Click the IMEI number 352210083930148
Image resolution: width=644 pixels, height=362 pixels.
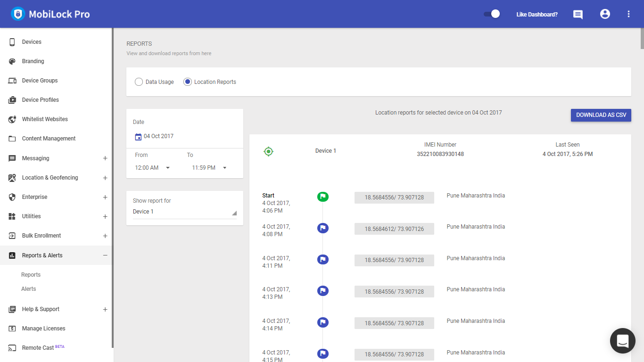(440, 154)
